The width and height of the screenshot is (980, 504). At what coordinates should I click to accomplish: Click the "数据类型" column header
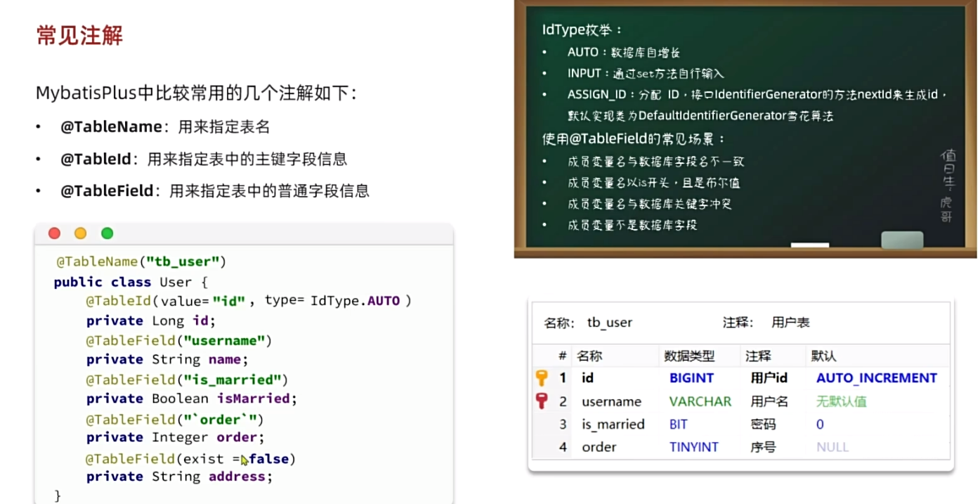[689, 356]
